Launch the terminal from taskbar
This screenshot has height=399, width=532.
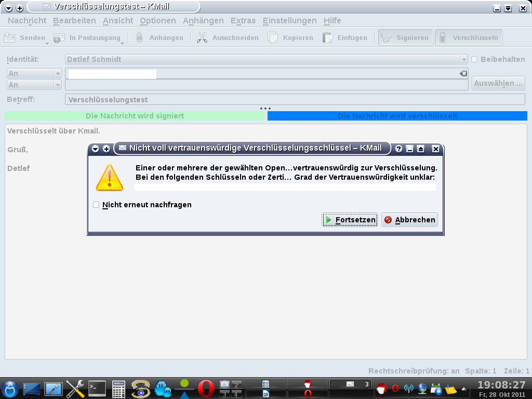point(97,389)
